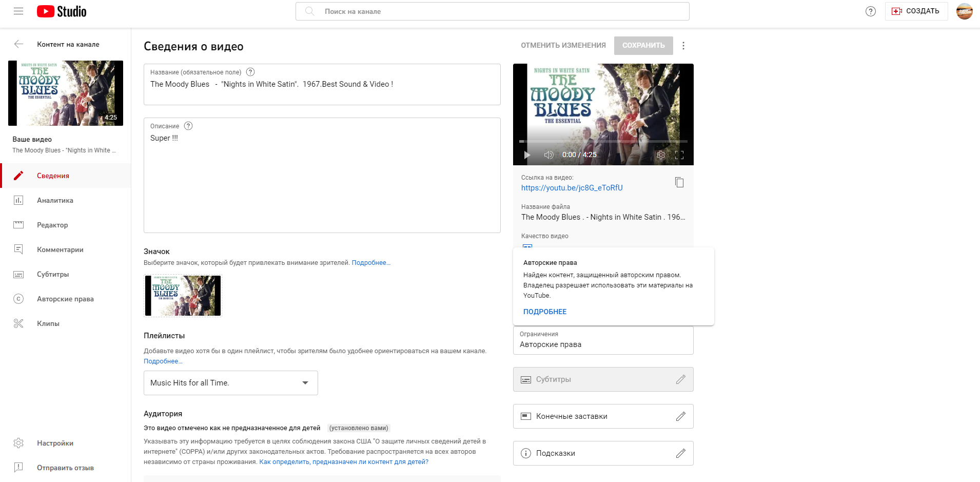Open Клипы in the sidebar

click(x=66, y=323)
